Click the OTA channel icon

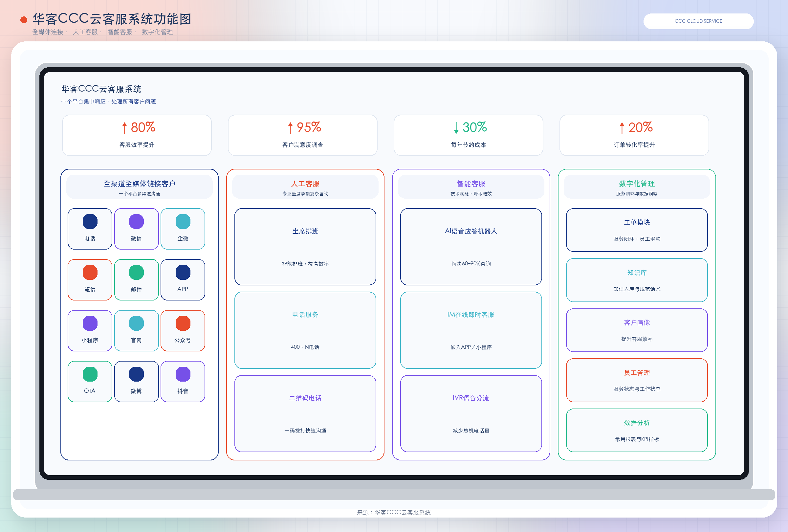90,374
